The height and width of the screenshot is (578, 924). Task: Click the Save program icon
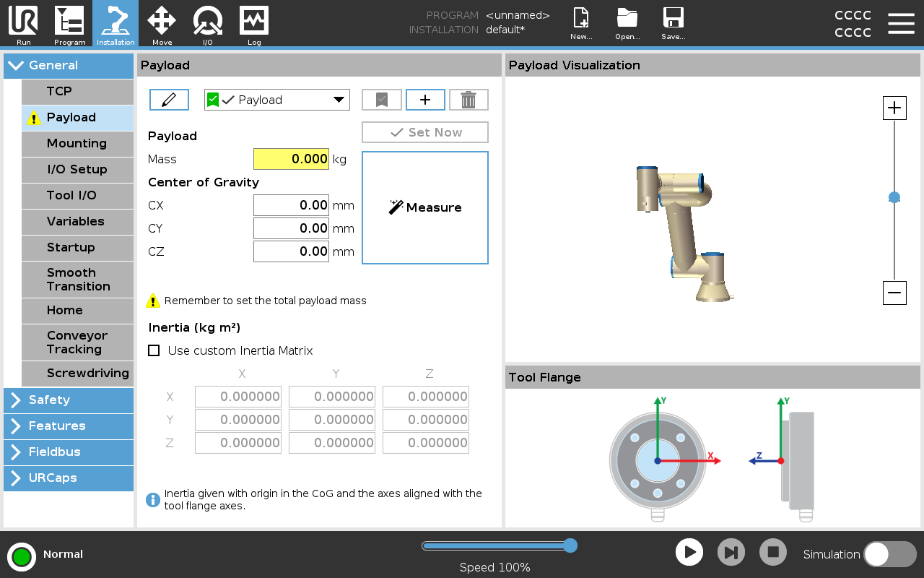coord(673,24)
